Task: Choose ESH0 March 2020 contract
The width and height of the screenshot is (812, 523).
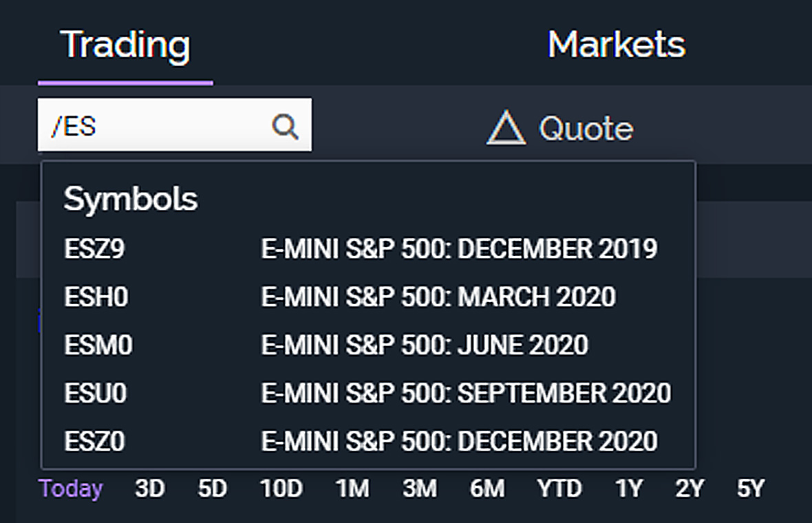Action: [x=339, y=297]
